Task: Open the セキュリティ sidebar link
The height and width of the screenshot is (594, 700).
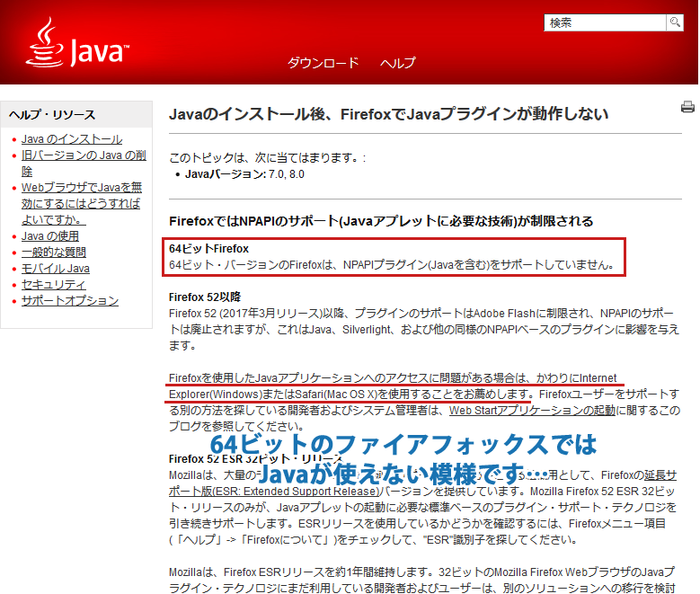Action: point(54,285)
